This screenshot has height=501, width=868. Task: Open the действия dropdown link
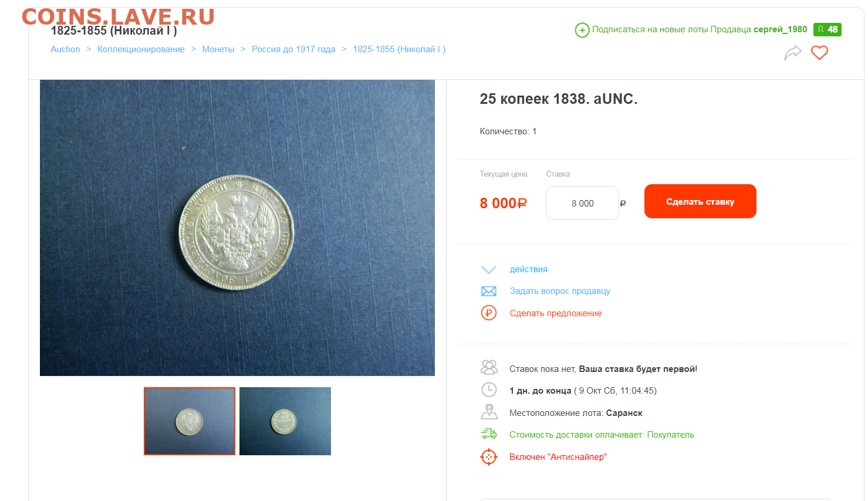[x=529, y=269]
